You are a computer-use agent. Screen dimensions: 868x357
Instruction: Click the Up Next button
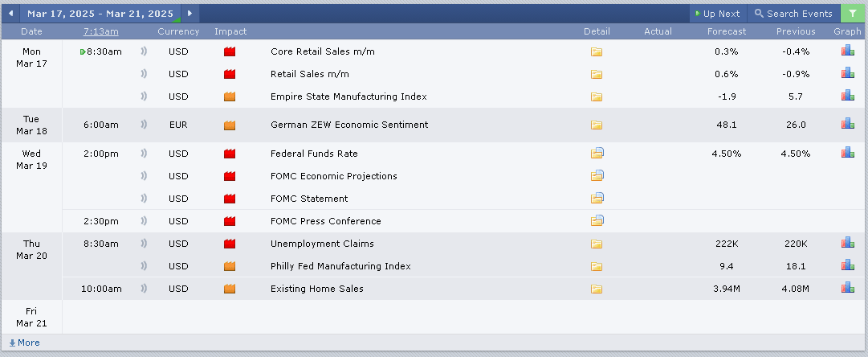[x=717, y=14]
